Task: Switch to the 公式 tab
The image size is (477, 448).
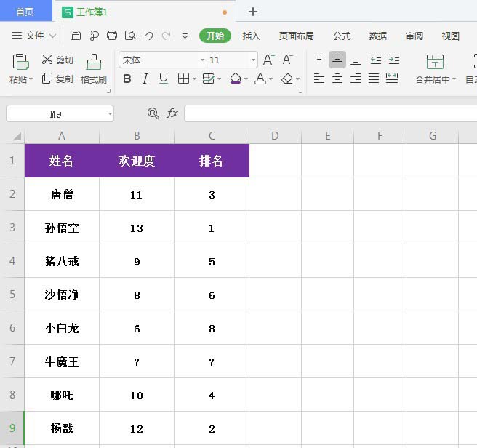Action: pos(342,36)
